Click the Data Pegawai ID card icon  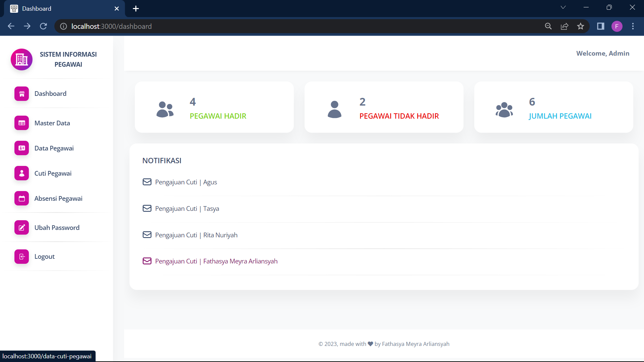(x=22, y=148)
